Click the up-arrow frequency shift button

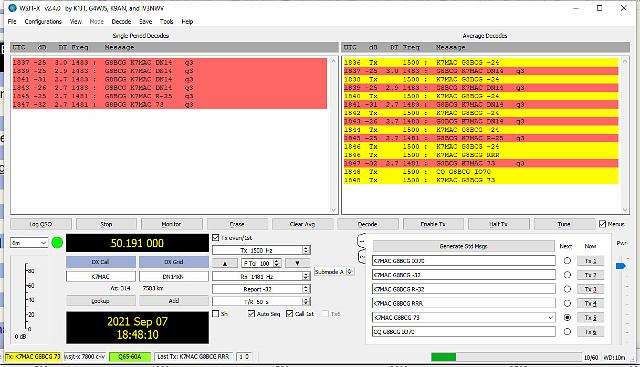tap(224, 263)
